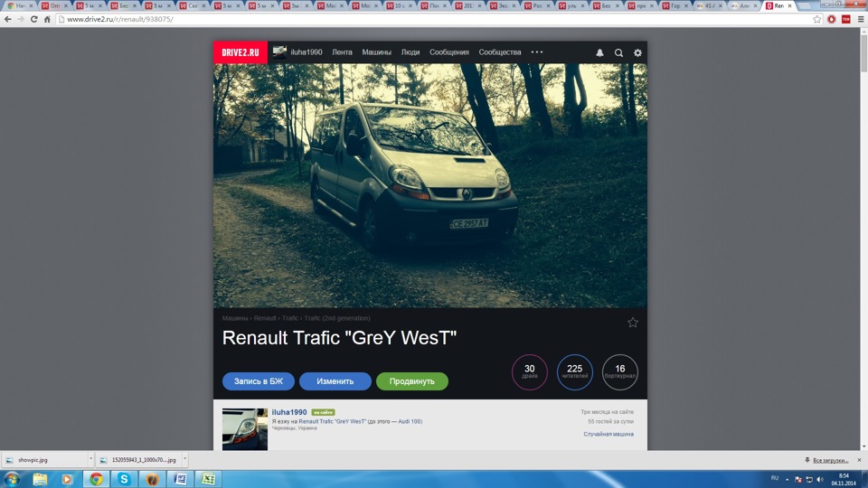Click the RU language indicator

pyautogui.click(x=775, y=478)
